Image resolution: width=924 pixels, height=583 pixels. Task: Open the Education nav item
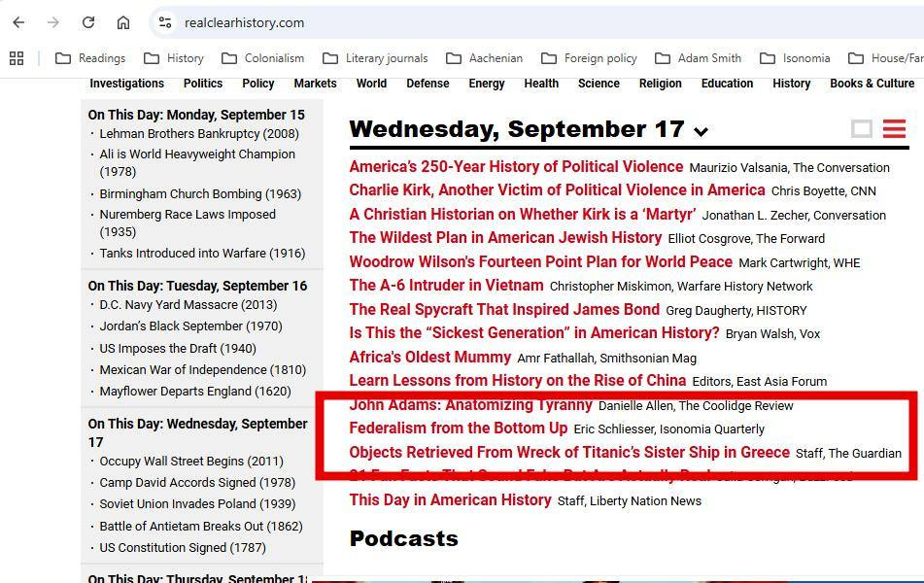pyautogui.click(x=727, y=84)
